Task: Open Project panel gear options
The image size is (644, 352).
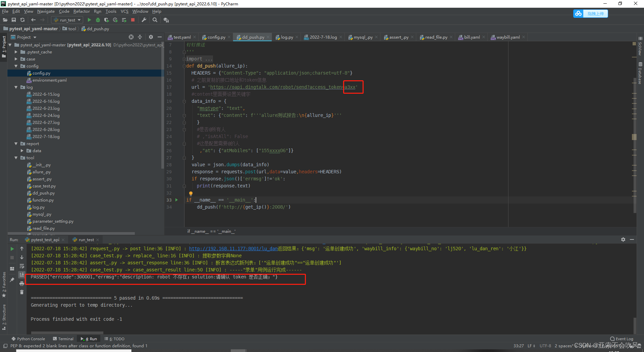Action: (x=151, y=37)
